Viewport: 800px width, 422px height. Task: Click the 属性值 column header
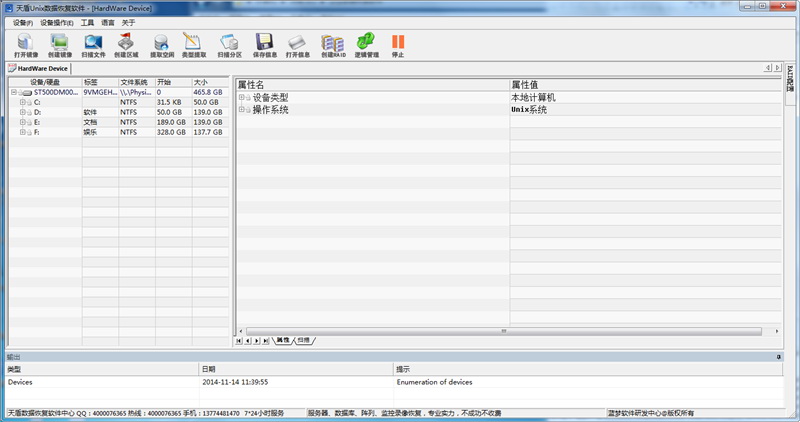click(645, 85)
